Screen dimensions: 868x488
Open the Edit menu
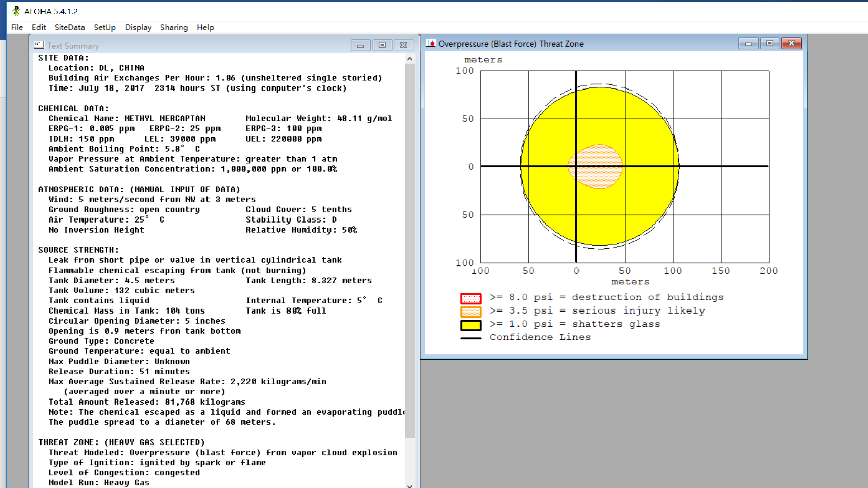tap(38, 27)
